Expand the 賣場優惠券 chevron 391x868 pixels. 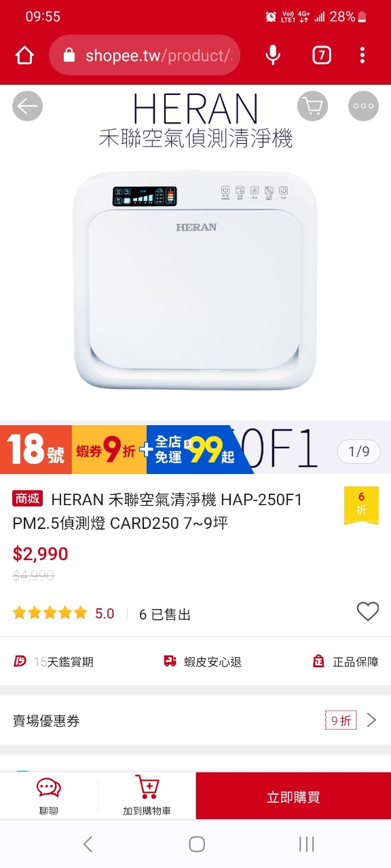(371, 720)
